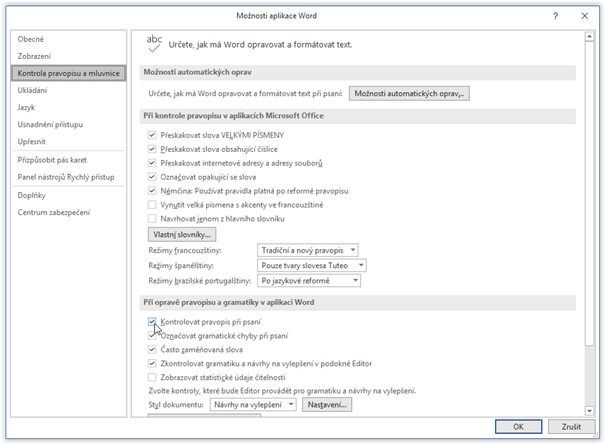Toggle Kontrolovat pravopis při psaní checkbox
This screenshot has height=444, width=605.
(x=152, y=322)
